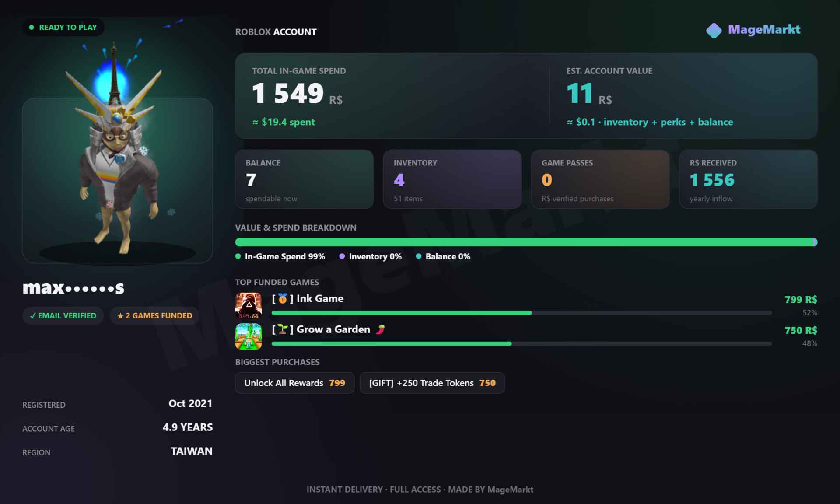The width and height of the screenshot is (840, 504).
Task: Click the 48% label
Action: coord(809,343)
